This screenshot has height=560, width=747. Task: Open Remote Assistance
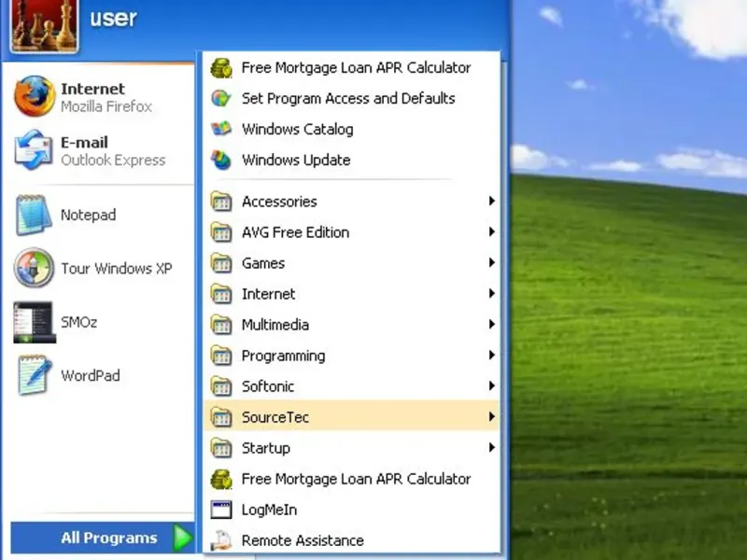352,540
